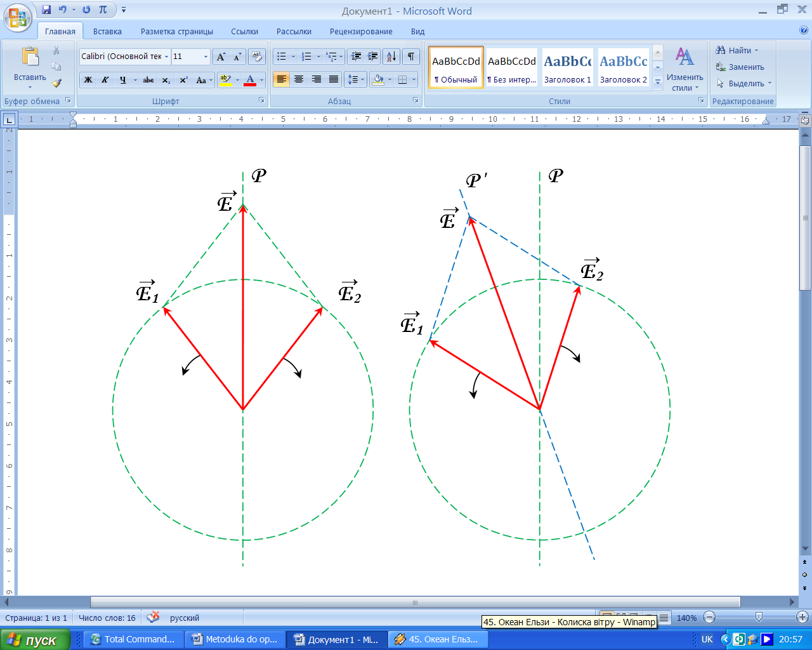This screenshot has width=812, height=650.
Task: Toggle left alignment of text
Action: click(x=282, y=79)
